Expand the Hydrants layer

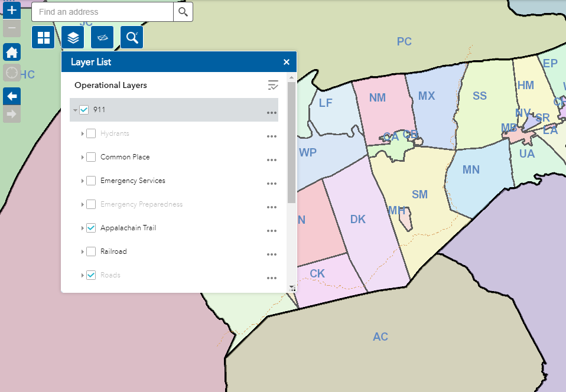(x=82, y=134)
